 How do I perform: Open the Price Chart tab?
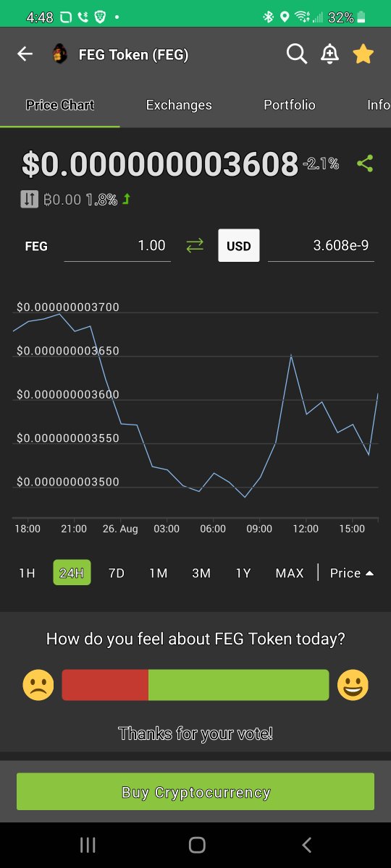click(x=60, y=105)
